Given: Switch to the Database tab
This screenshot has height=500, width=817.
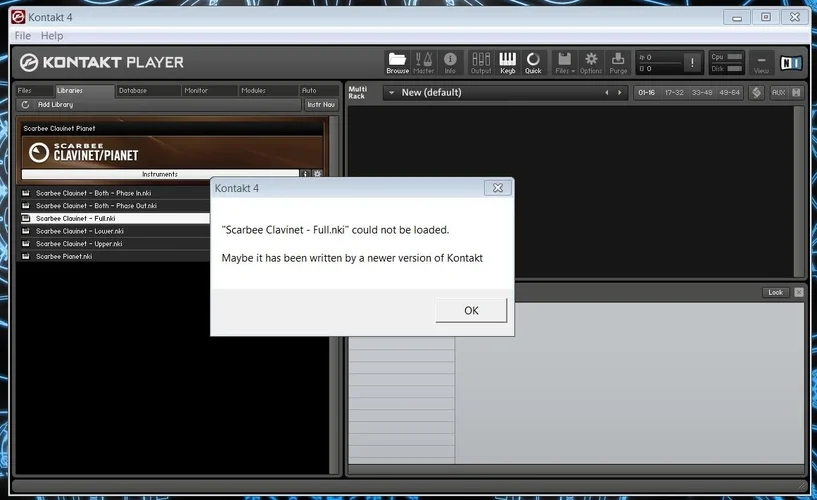Looking at the screenshot, I should [148, 91].
